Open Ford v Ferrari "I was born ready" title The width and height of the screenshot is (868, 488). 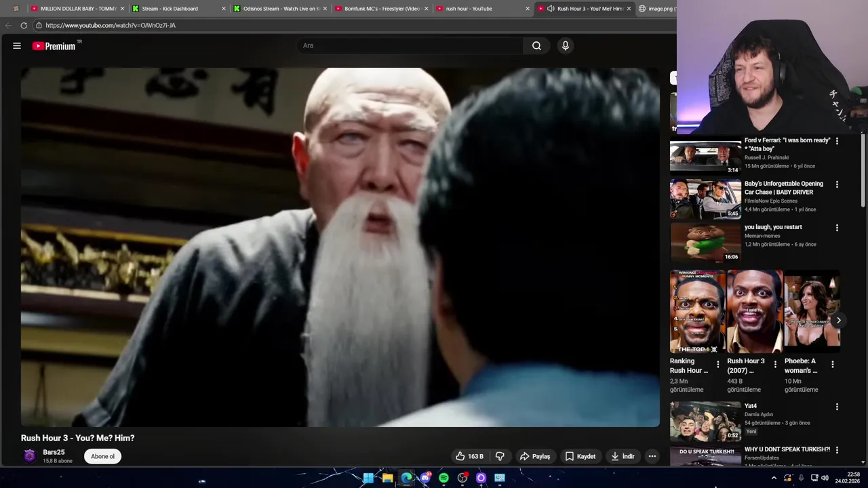pyautogui.click(x=787, y=144)
